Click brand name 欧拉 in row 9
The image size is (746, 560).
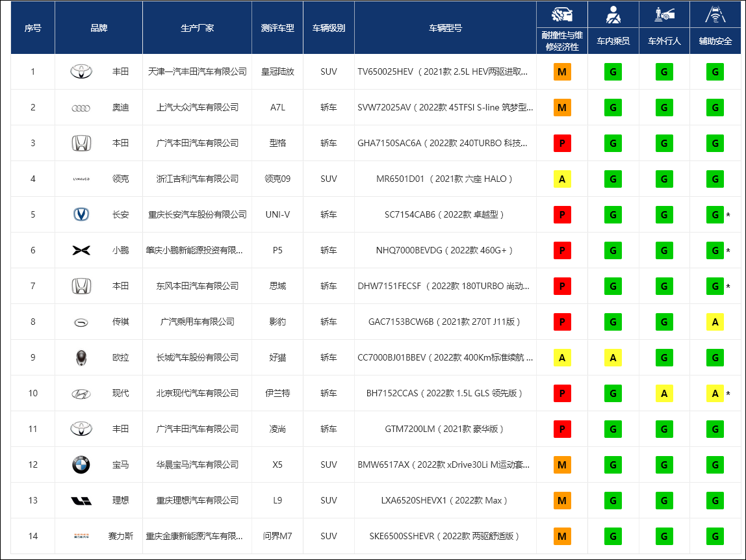tap(120, 358)
